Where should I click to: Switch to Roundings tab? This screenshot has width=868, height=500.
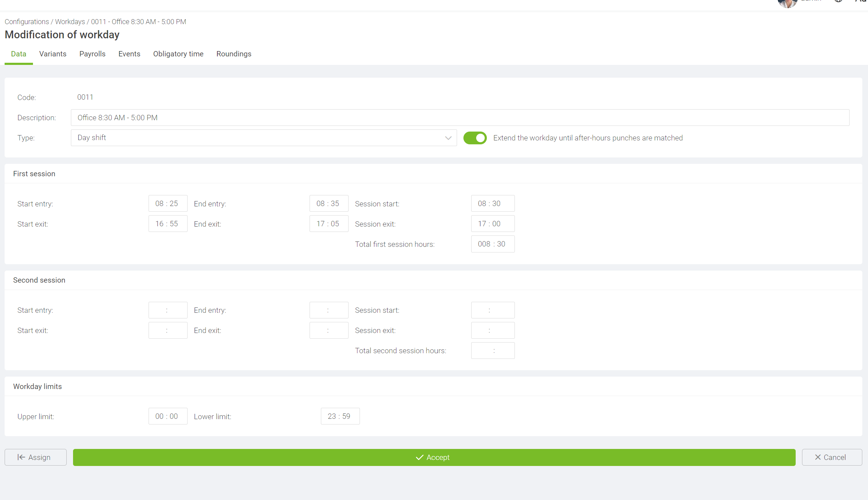point(233,54)
